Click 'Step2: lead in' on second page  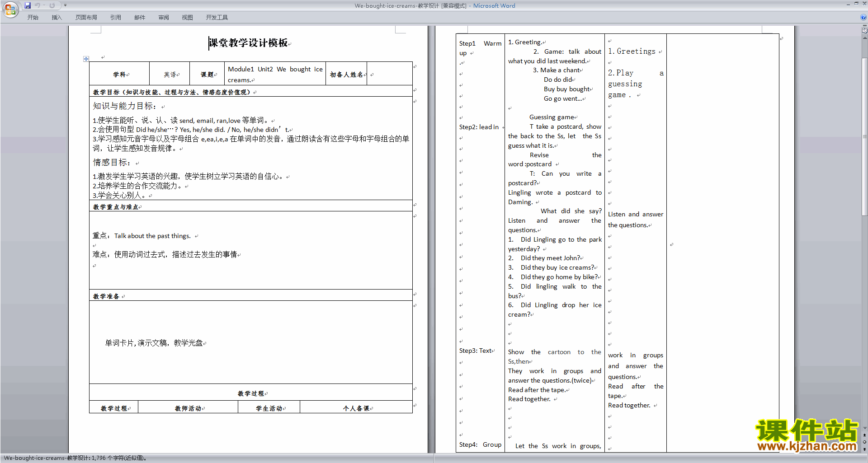click(x=479, y=127)
